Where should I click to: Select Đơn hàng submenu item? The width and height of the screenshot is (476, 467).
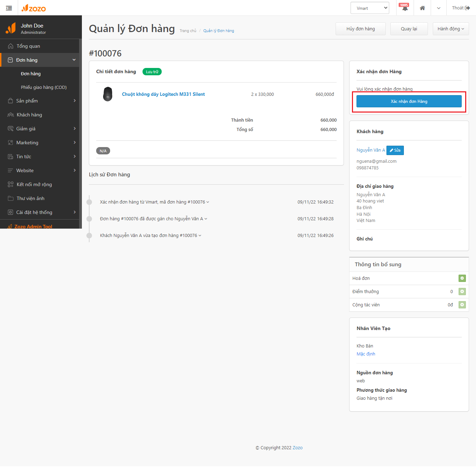pos(31,74)
